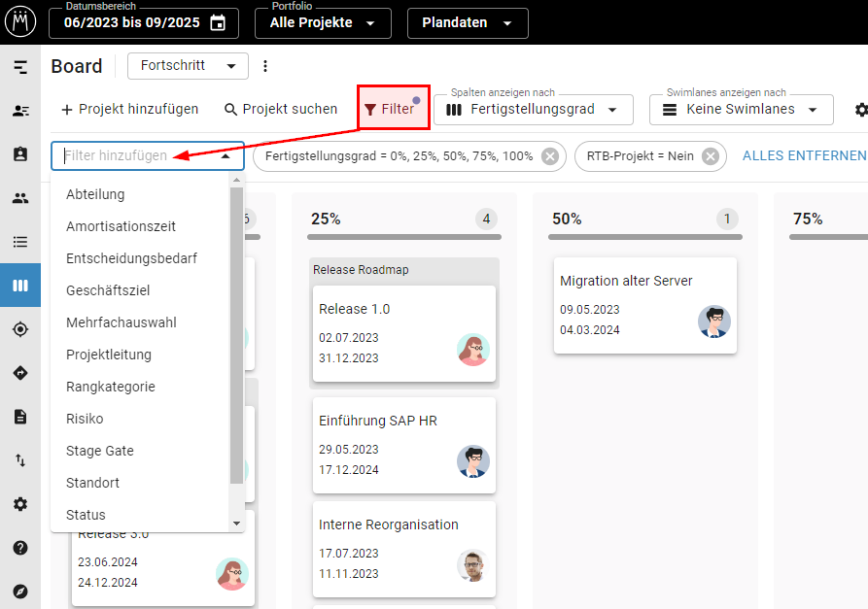868x609 pixels.
Task: Select the board columns sidebar icon
Action: coord(20,286)
